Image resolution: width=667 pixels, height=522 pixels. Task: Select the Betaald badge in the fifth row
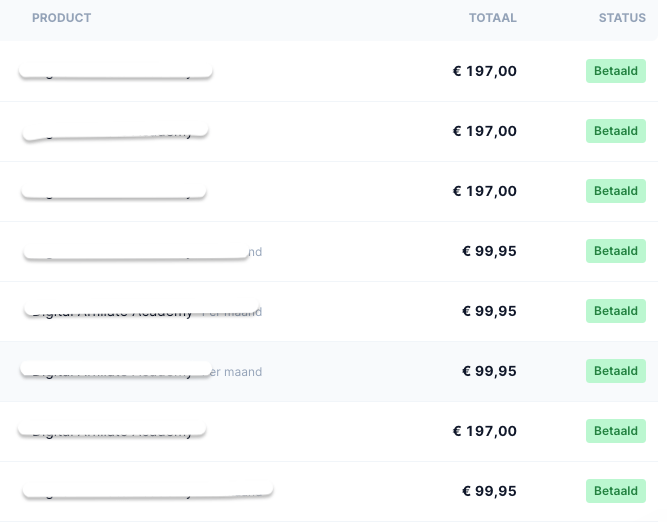[x=615, y=311]
